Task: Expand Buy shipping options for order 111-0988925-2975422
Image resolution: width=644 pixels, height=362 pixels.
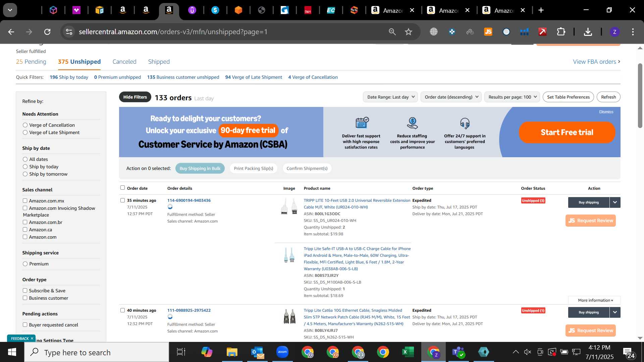Action: point(615,312)
